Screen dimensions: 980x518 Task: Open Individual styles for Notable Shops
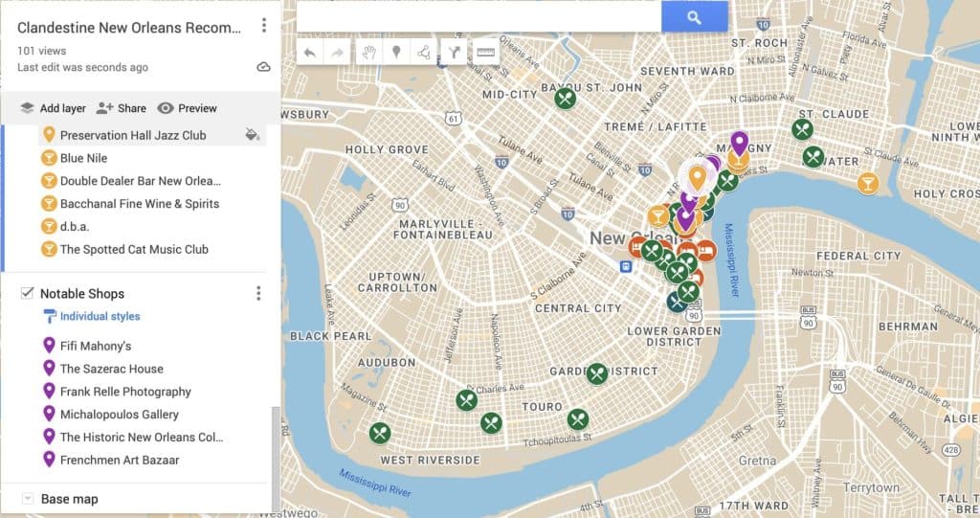[x=100, y=316]
